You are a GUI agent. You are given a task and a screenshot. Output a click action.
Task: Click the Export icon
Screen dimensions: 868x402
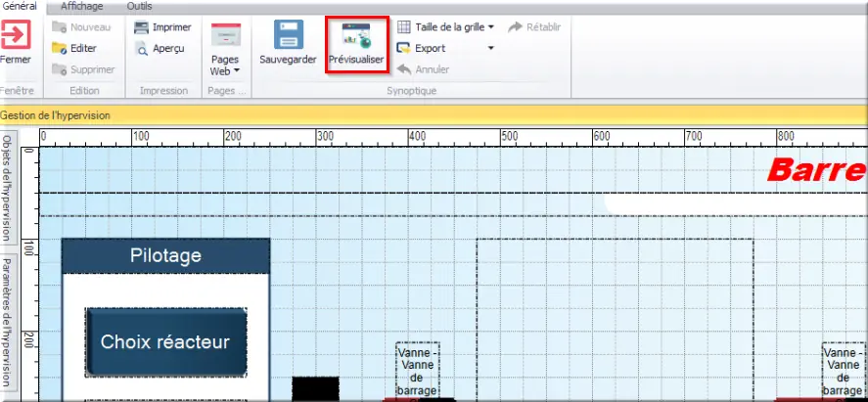coord(404,48)
